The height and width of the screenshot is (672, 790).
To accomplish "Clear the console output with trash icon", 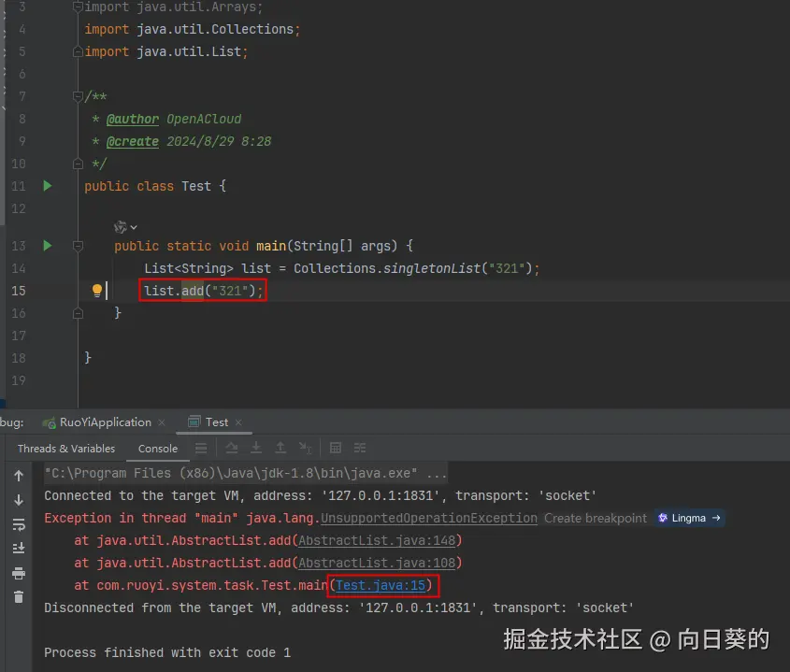I will [x=18, y=598].
